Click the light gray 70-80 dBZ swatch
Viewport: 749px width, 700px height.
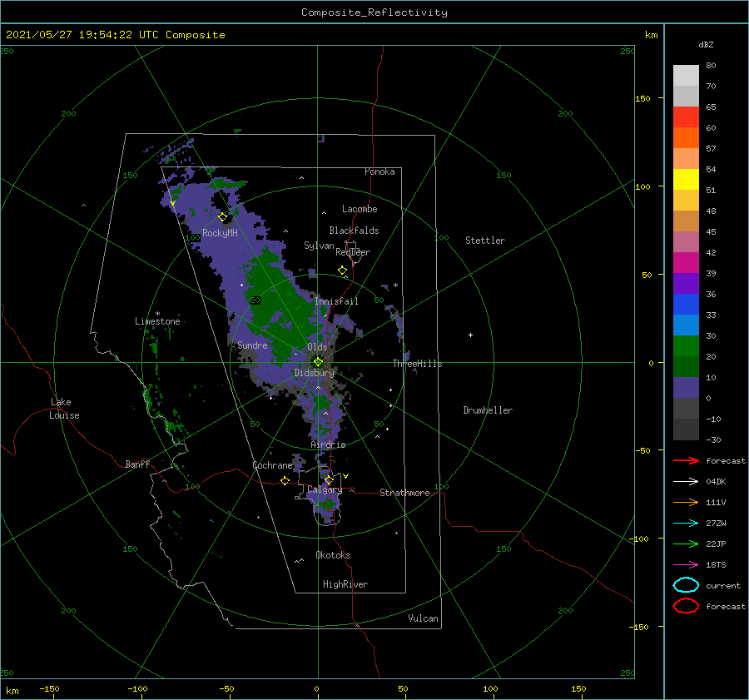pos(686,76)
